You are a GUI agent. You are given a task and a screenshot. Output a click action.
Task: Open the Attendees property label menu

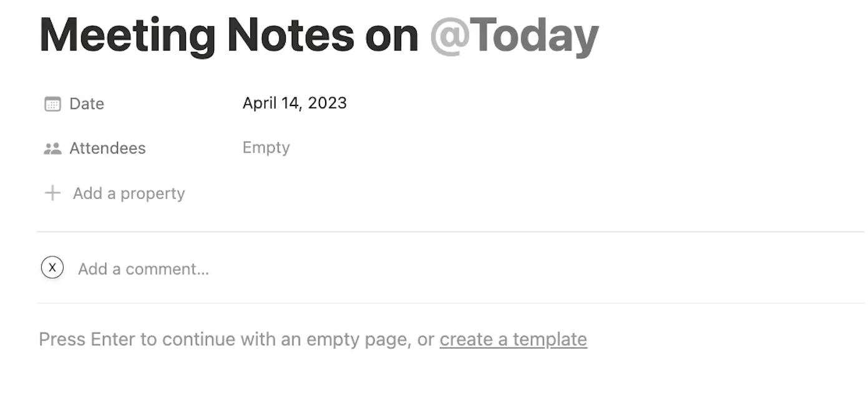click(107, 148)
